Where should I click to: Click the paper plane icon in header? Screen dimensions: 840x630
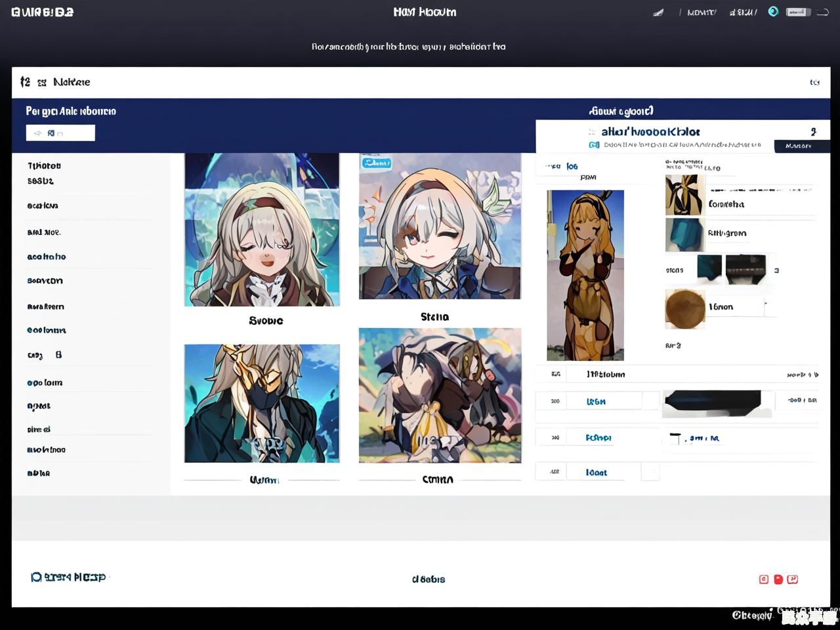point(658,12)
